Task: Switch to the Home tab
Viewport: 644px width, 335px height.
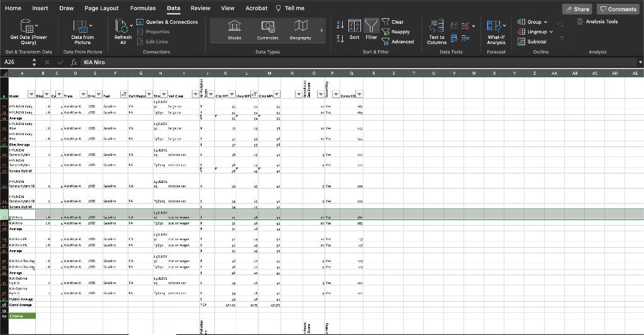Action: pos(13,8)
